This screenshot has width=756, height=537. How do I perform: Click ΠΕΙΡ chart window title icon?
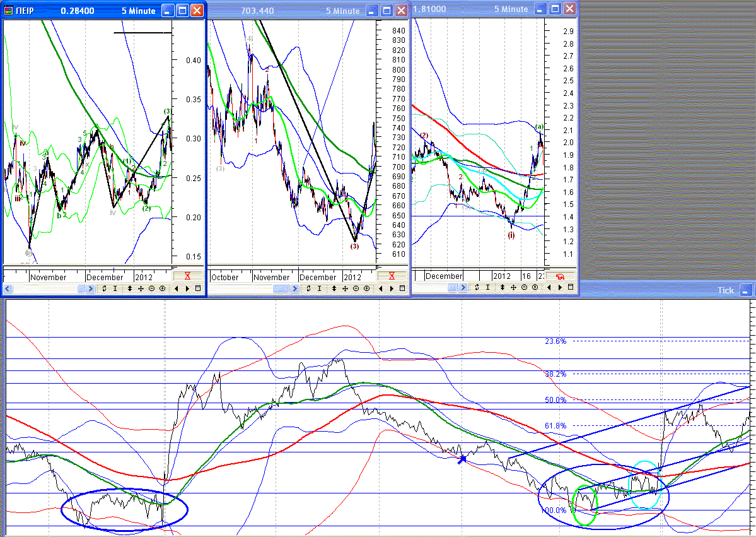coord(8,11)
